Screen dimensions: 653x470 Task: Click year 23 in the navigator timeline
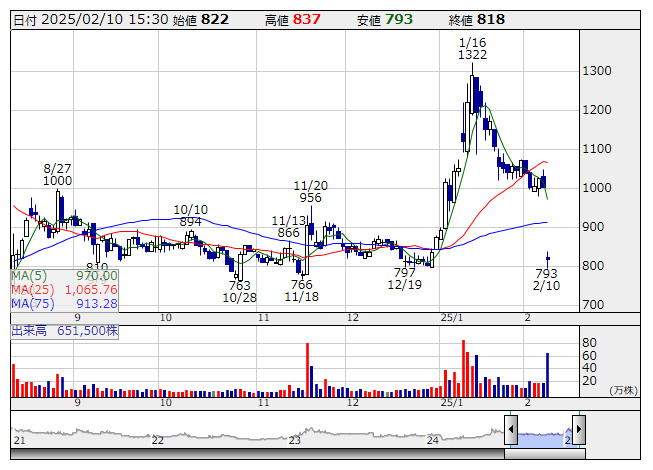pos(295,440)
